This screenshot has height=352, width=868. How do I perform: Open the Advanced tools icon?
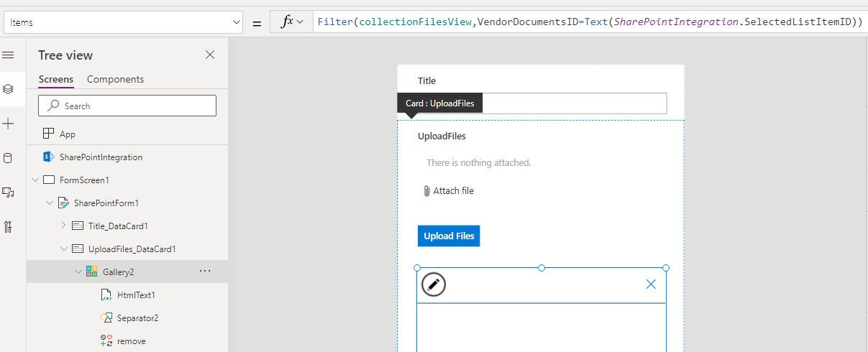point(9,227)
